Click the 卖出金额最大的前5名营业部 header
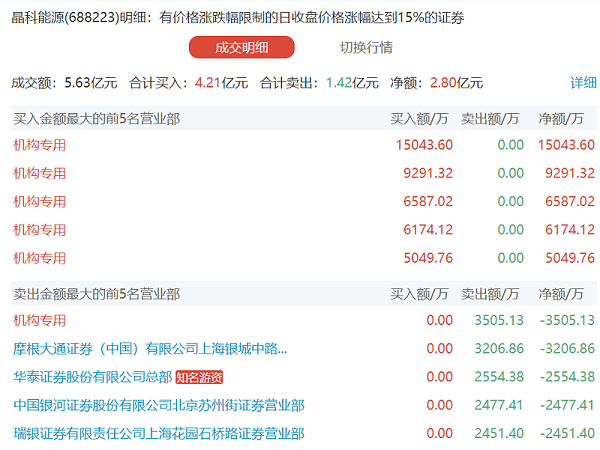Image resolution: width=600 pixels, height=450 pixels. pos(96,294)
